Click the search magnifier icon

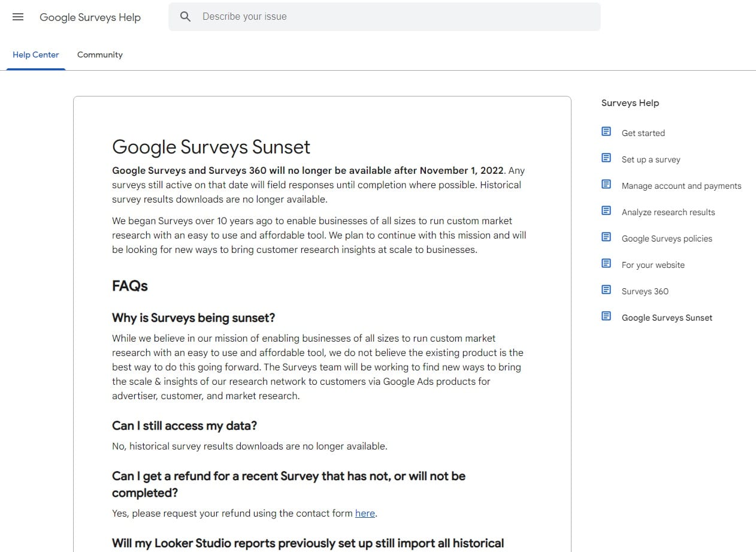click(186, 17)
